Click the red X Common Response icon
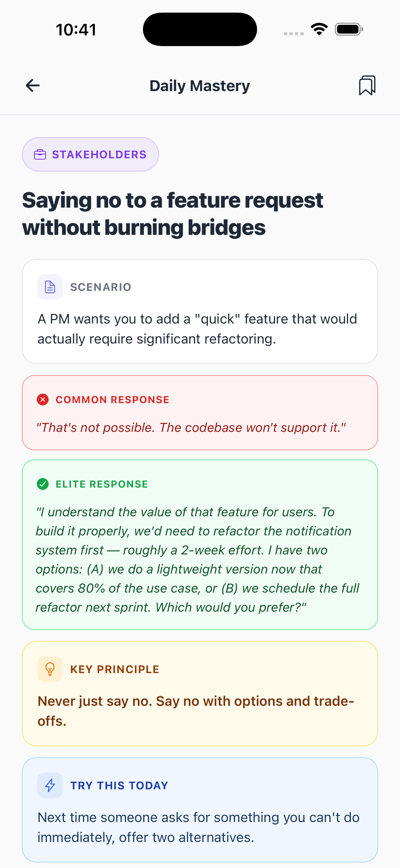This screenshot has width=400, height=868. (43, 399)
